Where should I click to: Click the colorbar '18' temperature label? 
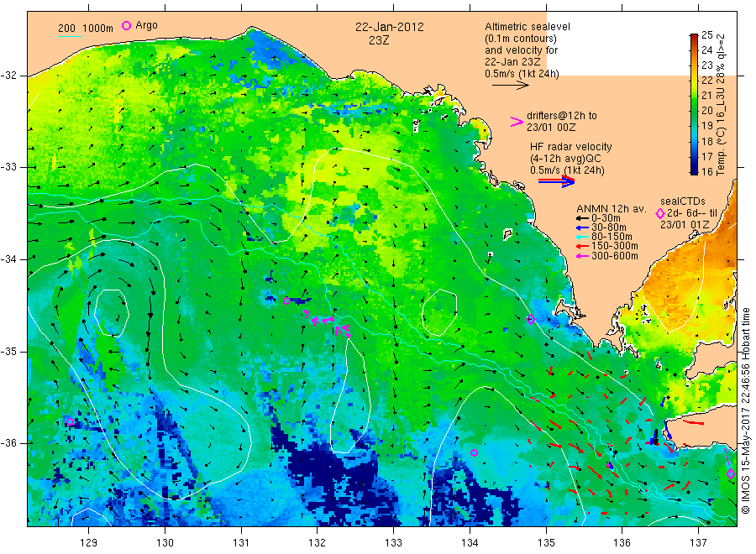pos(706,141)
